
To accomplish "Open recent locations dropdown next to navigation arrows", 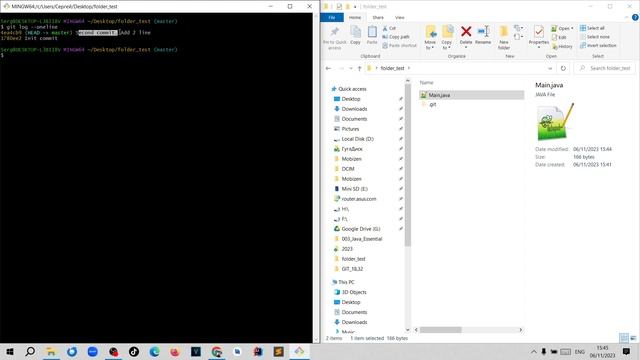I will click(x=351, y=68).
